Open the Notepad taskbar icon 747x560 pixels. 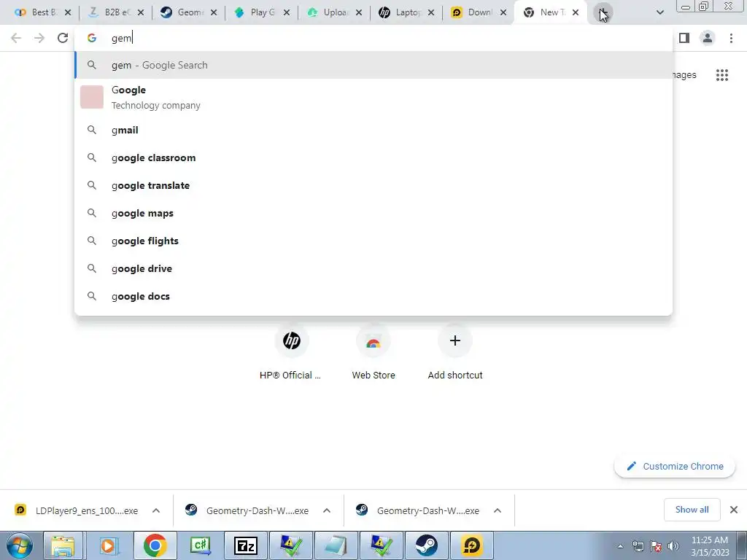[x=336, y=545]
